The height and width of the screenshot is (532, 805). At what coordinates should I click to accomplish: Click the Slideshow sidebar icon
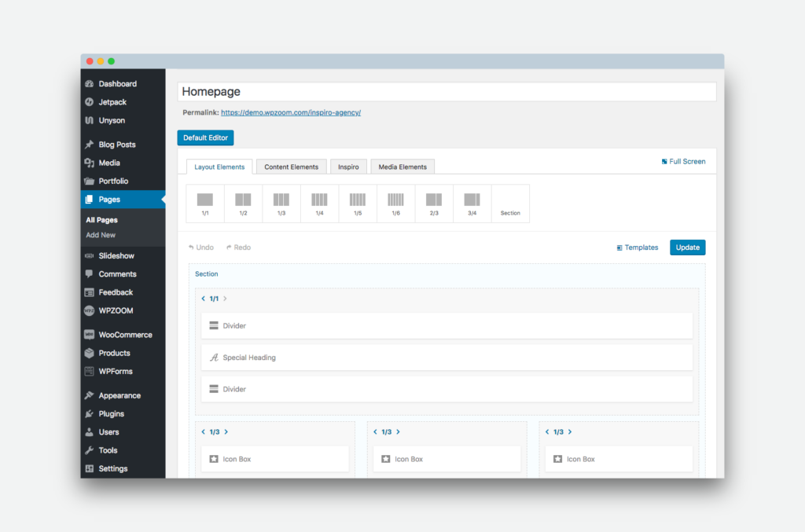(x=90, y=255)
